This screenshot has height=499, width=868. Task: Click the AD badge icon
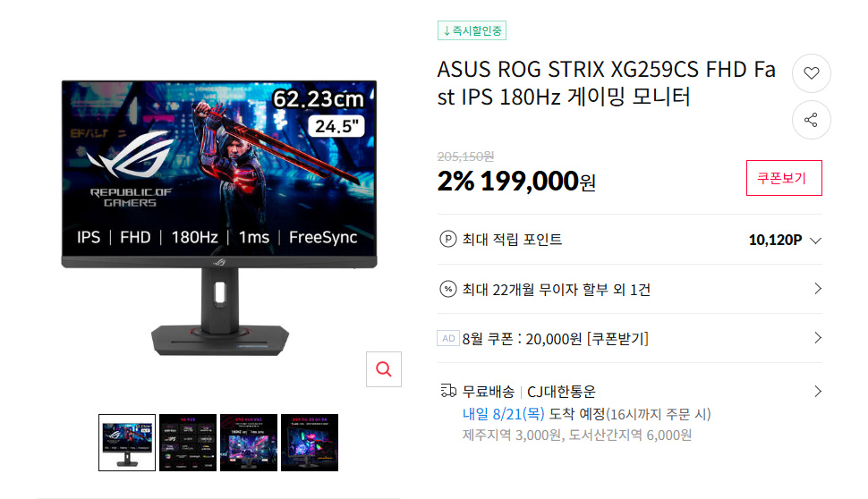click(x=448, y=338)
